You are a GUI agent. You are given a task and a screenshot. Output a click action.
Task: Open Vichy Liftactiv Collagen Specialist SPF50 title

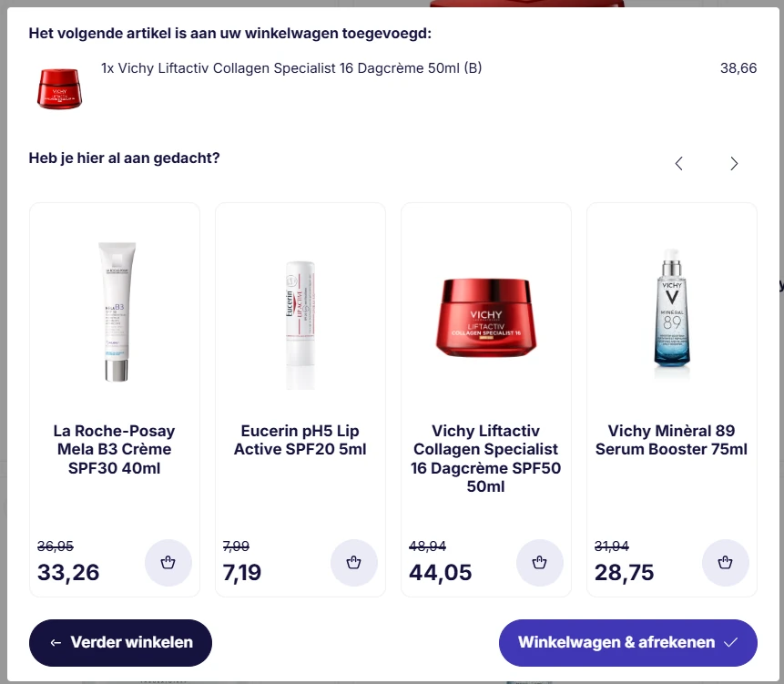click(x=485, y=458)
